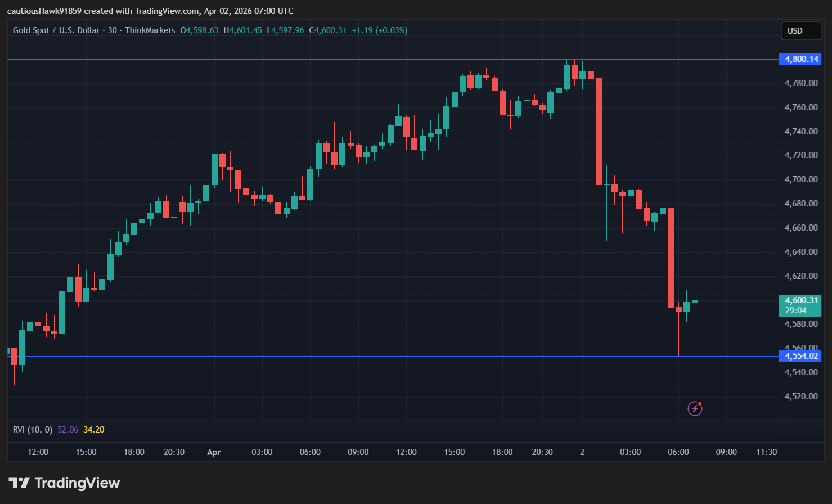Image resolution: width=832 pixels, height=504 pixels.
Task: Click the 06:00 label right of date 2
Action: point(678,452)
